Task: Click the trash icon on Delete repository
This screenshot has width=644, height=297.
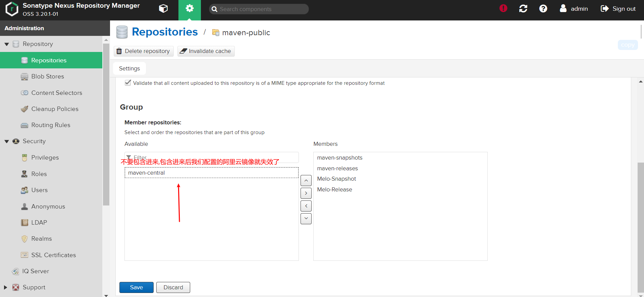Action: tap(119, 51)
